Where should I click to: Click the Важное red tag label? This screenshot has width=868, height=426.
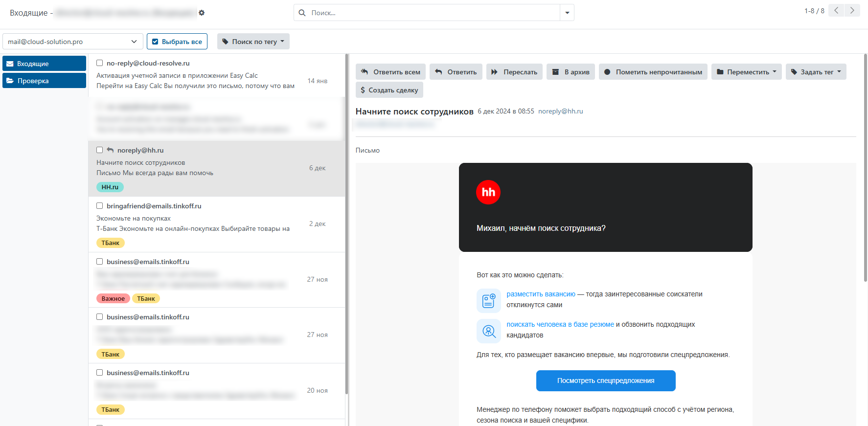(x=113, y=298)
